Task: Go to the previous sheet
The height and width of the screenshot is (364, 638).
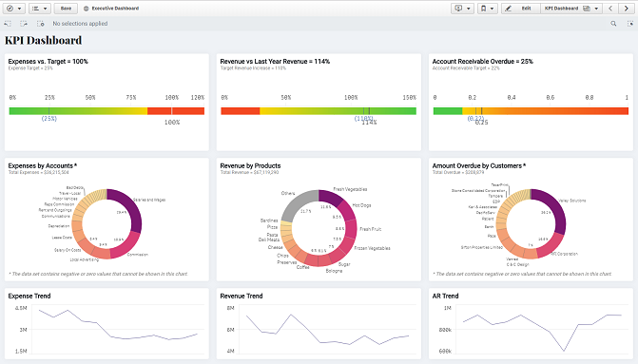Action: click(610, 9)
